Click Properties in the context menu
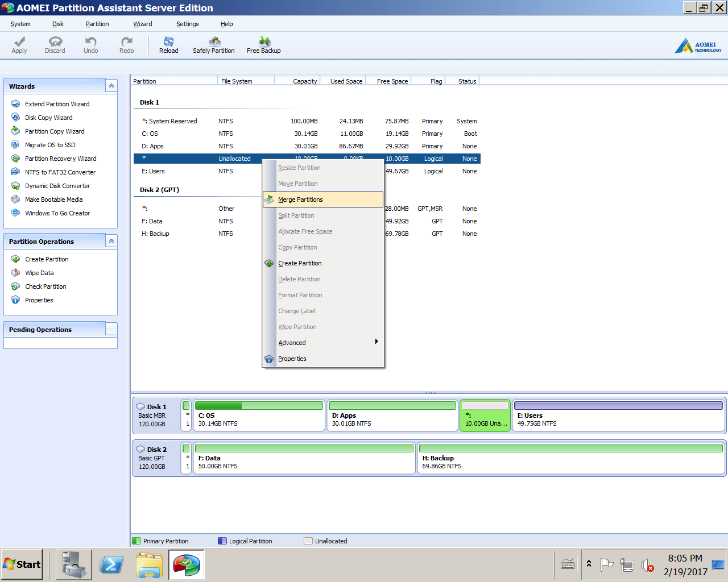Screen dimensions: 728x582 [x=292, y=359]
